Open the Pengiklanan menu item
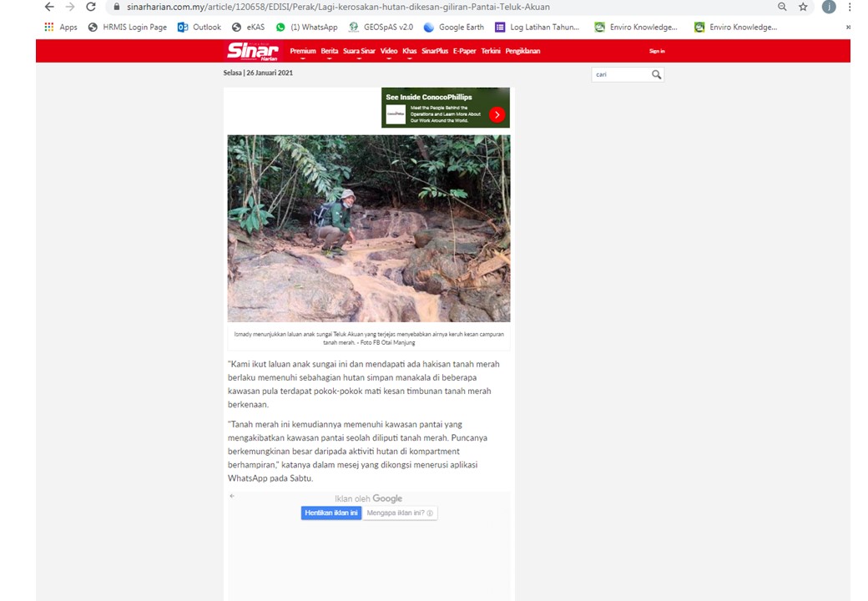868x601 pixels. coord(522,51)
